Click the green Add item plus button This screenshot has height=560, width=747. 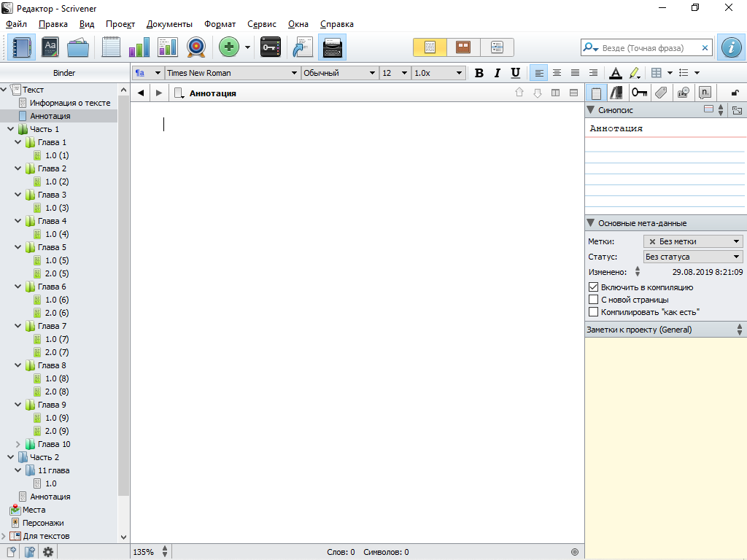click(x=229, y=47)
